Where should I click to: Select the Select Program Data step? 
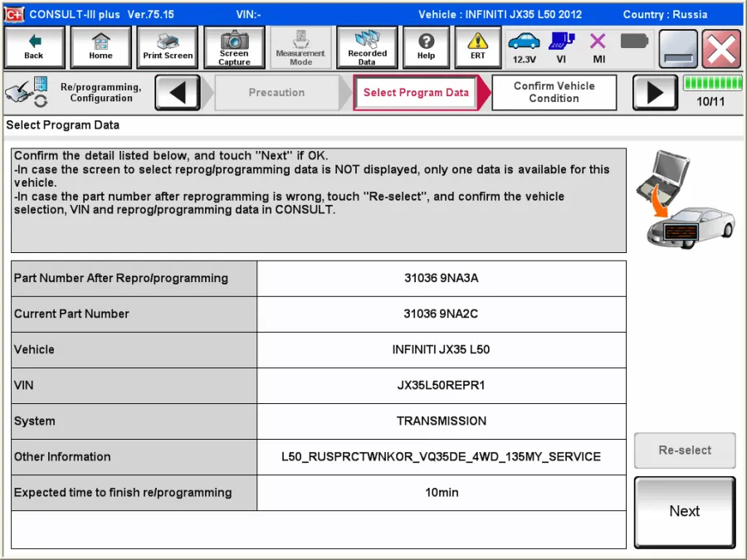416,92
